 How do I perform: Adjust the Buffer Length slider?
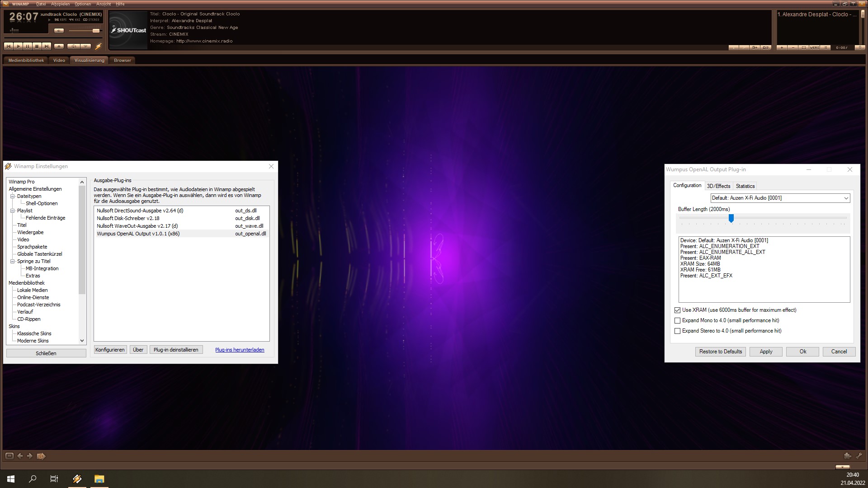click(731, 219)
